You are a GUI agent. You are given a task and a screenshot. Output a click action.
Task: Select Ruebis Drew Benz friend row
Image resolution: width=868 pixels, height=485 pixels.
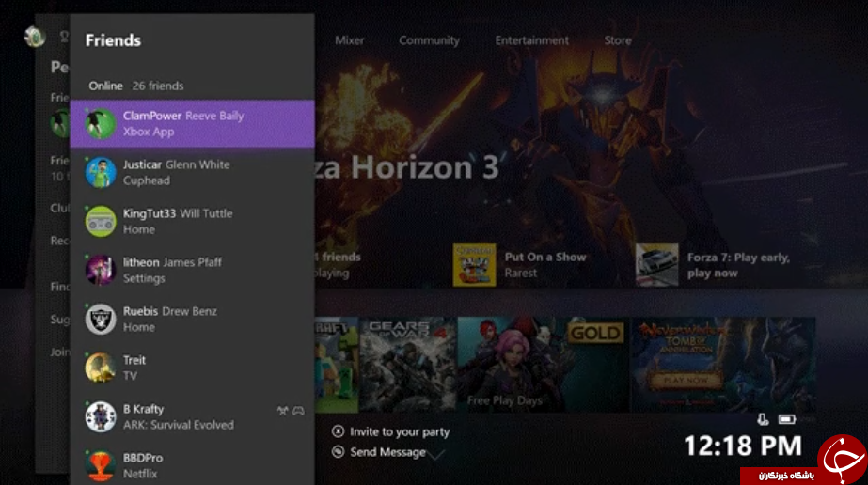click(x=192, y=319)
